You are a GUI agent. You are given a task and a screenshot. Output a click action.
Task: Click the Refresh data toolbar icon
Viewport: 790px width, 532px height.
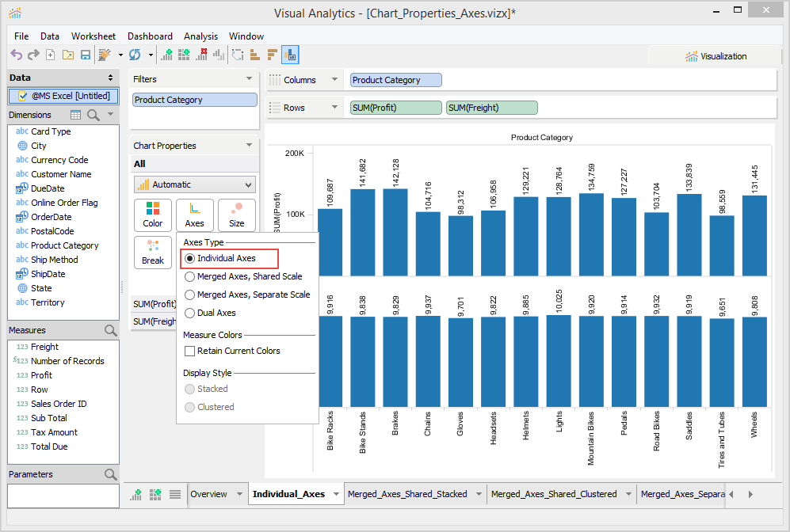coord(135,55)
